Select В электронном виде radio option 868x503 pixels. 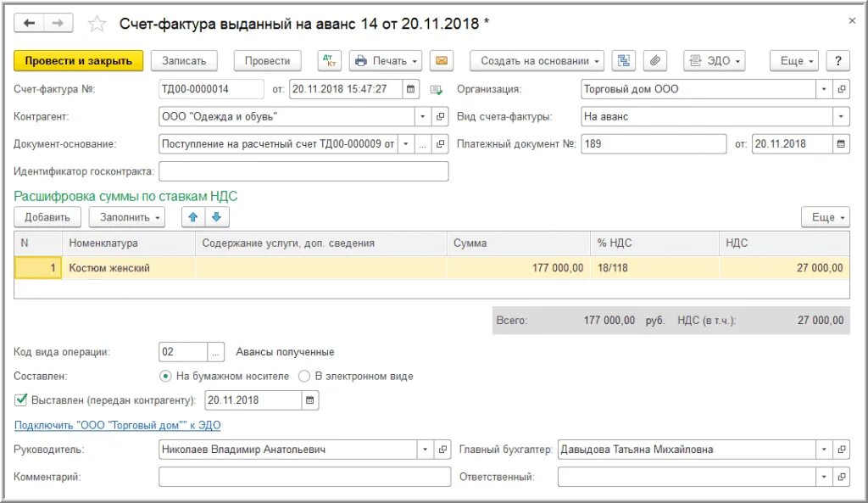(304, 376)
